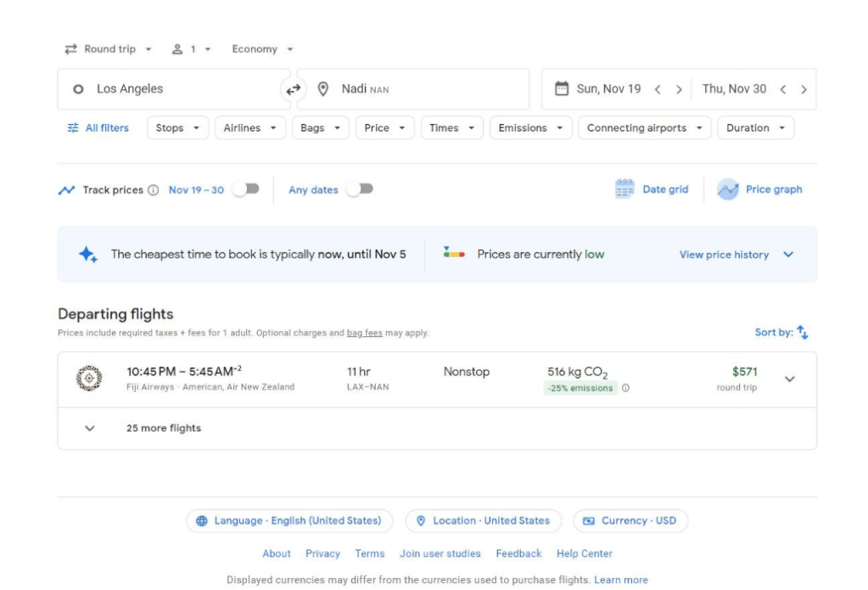The image size is (868, 590).
Task: Open the Price graph view
Action: pyautogui.click(x=759, y=189)
